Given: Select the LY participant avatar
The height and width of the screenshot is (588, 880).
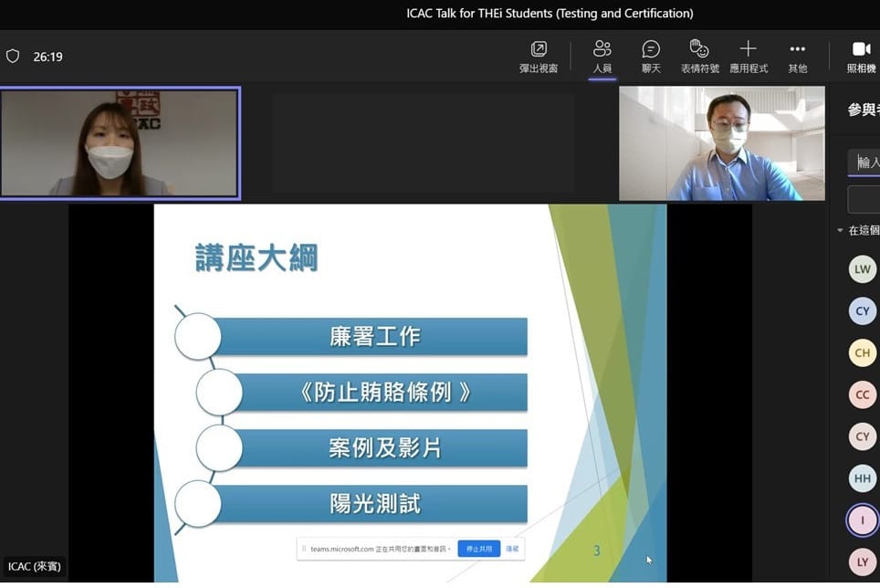Looking at the screenshot, I should click(x=862, y=562).
